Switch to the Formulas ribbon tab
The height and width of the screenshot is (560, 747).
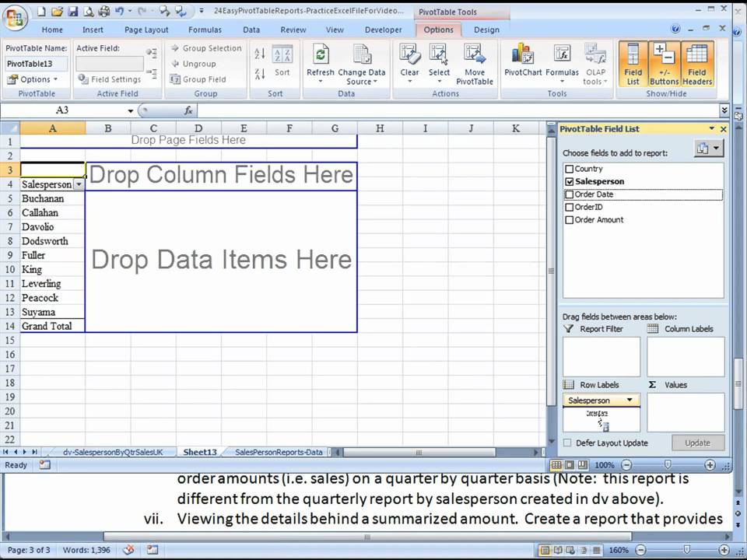(x=205, y=30)
